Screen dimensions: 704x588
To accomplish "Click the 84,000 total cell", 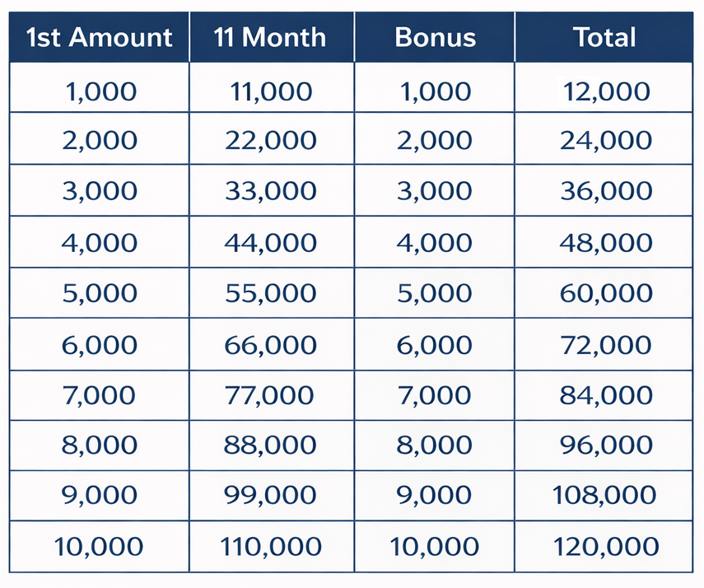I will coord(606,395).
